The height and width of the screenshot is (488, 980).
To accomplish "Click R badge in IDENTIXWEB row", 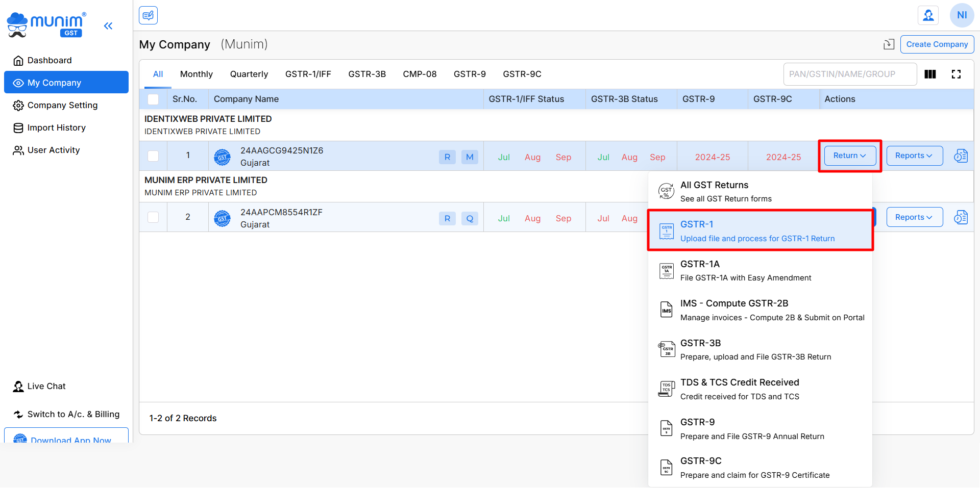I will coord(447,157).
